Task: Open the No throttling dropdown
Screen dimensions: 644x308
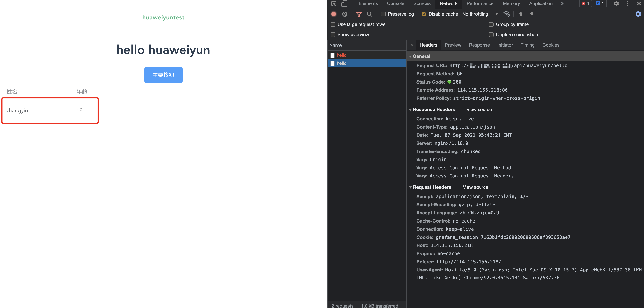Action: point(480,14)
